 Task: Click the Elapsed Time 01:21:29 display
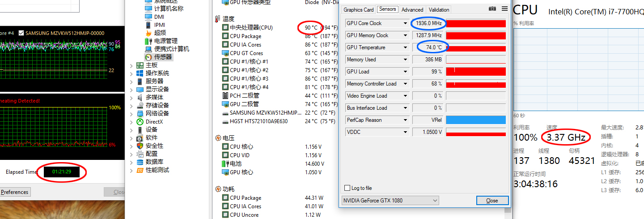coord(62,172)
